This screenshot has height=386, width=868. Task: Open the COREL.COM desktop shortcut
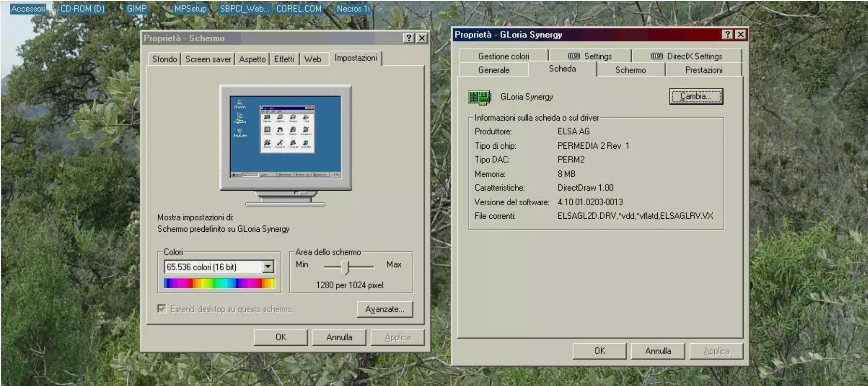(299, 9)
